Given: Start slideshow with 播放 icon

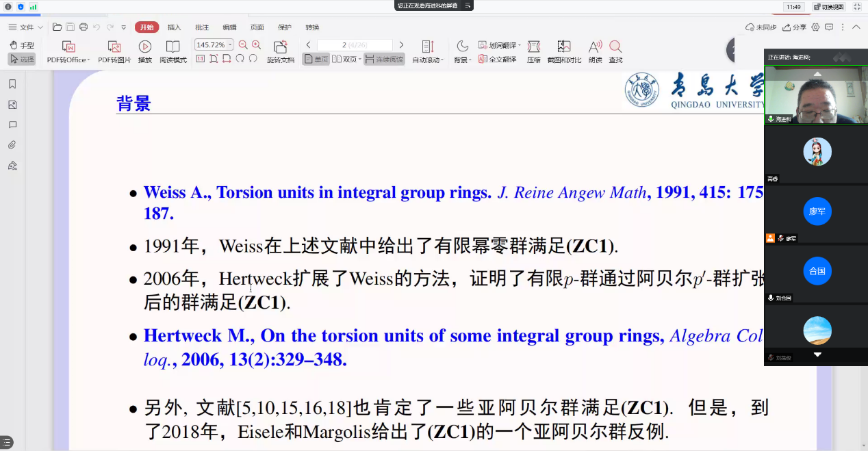Looking at the screenshot, I should (144, 47).
